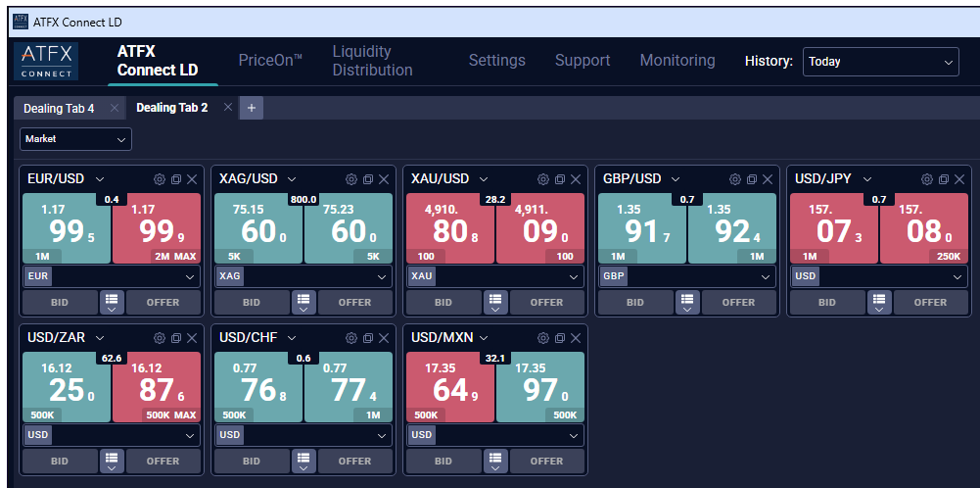The height and width of the screenshot is (488, 980).
Task: Close the USD/MXN tile
Action: pyautogui.click(x=576, y=338)
